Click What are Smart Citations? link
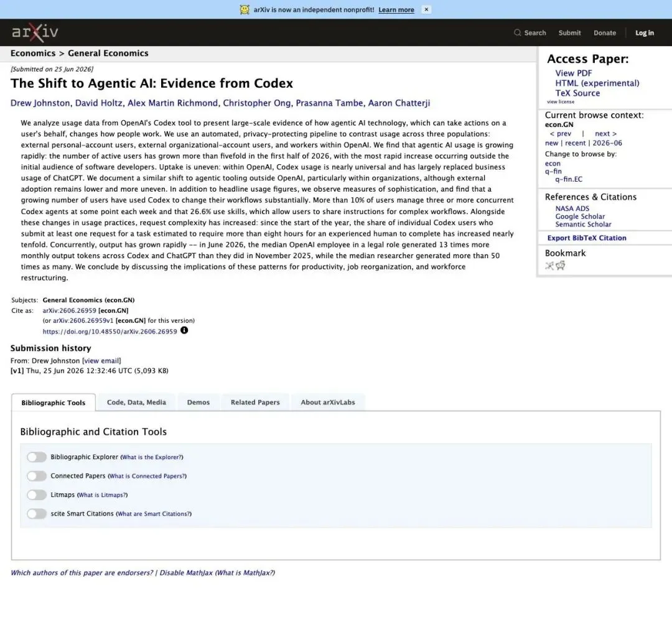672x624 pixels. (154, 514)
